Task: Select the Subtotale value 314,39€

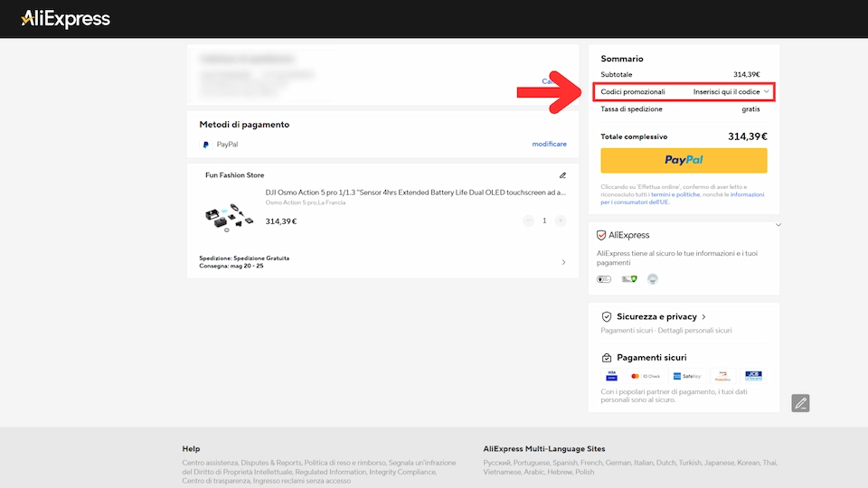Action: [x=747, y=75]
